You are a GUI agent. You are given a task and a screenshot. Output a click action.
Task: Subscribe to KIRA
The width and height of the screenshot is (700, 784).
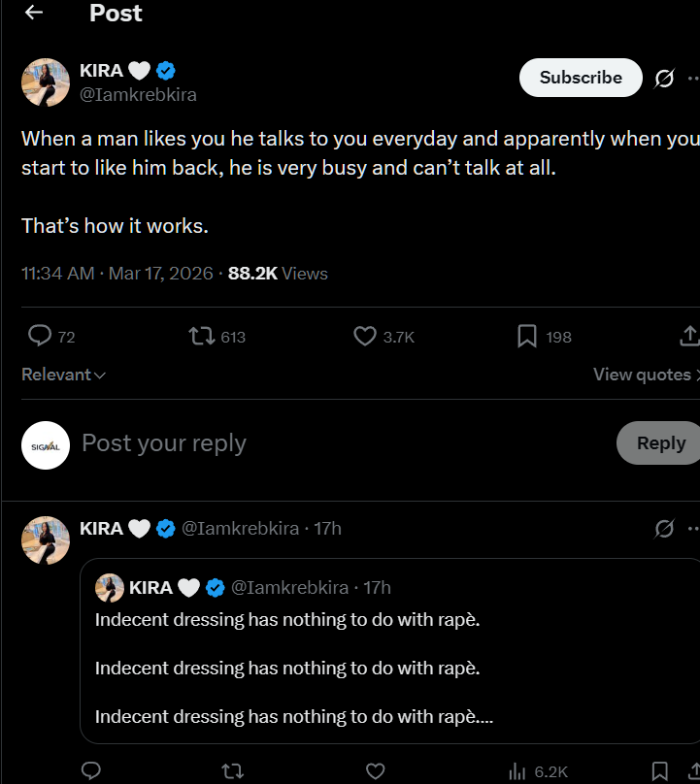(x=581, y=78)
